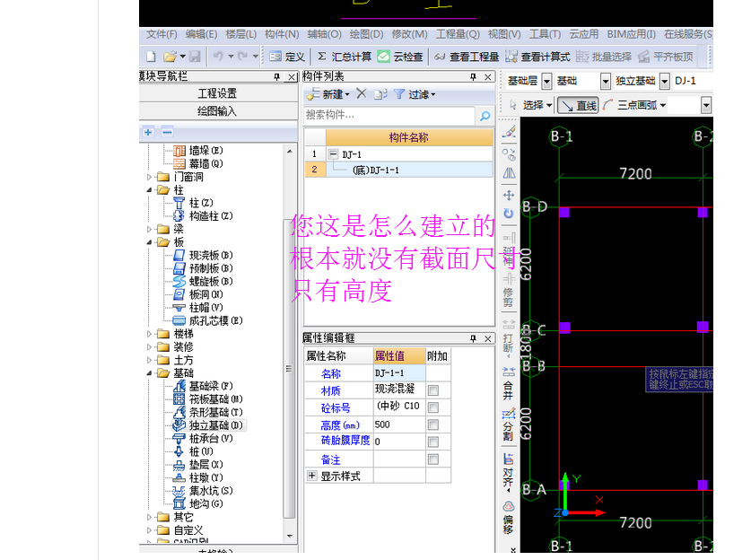Screen dimensions: 751x560
Task: Click 高度 value 500 cell
Action: (x=399, y=424)
